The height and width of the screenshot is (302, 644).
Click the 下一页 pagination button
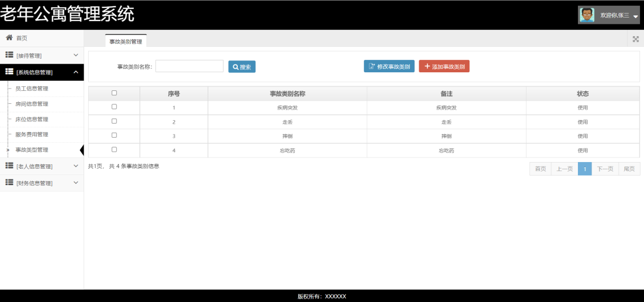coord(605,169)
